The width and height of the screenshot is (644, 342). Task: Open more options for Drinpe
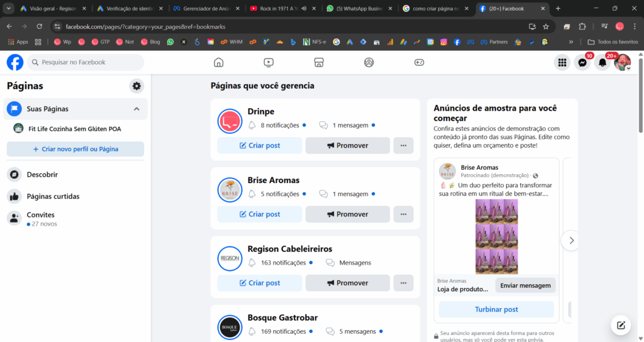[x=403, y=145]
